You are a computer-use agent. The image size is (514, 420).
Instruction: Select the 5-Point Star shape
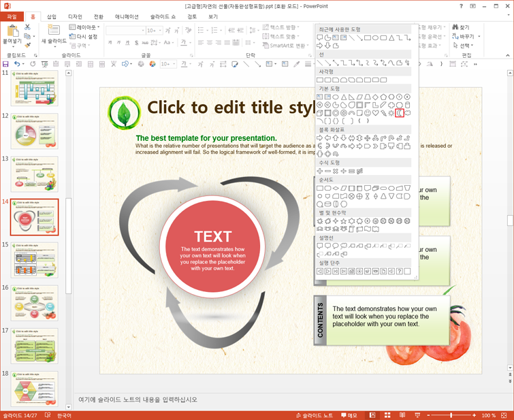click(344, 221)
